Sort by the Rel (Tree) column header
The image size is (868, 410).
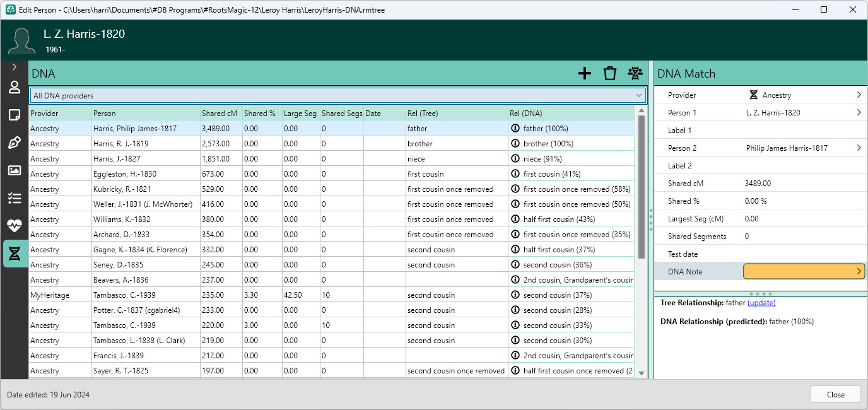click(457, 114)
